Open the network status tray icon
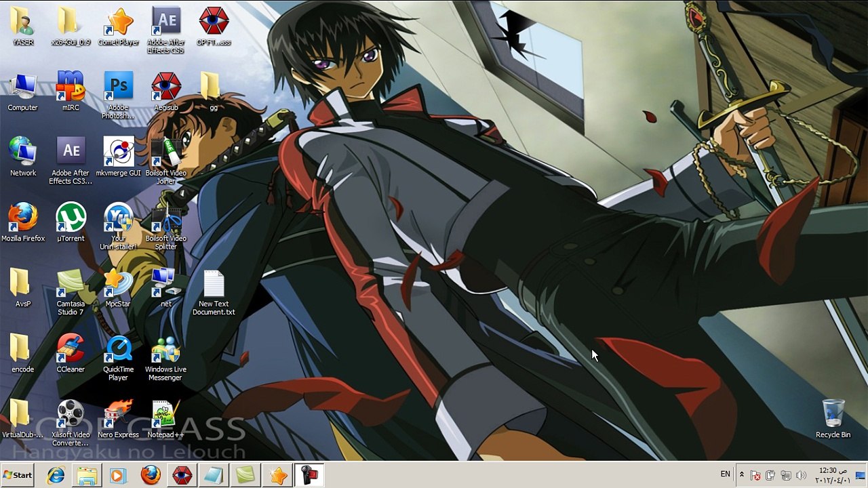The width and height of the screenshot is (868, 488). (x=786, y=475)
